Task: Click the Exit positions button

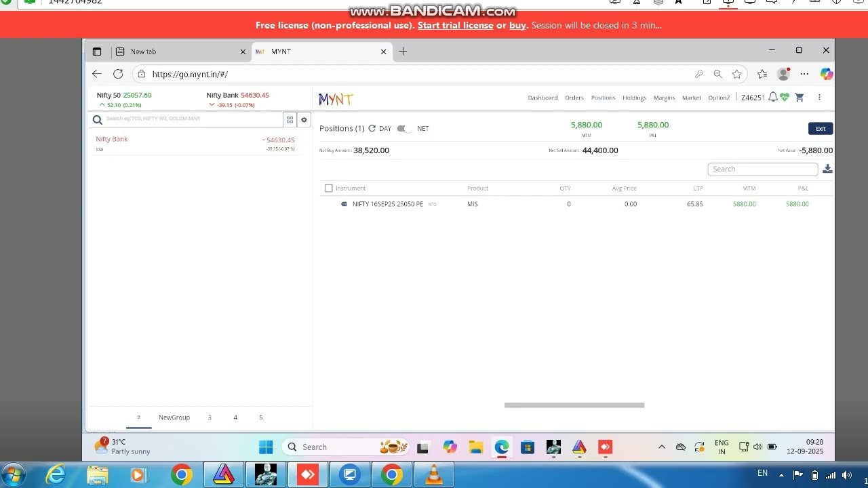Action: 821,129
